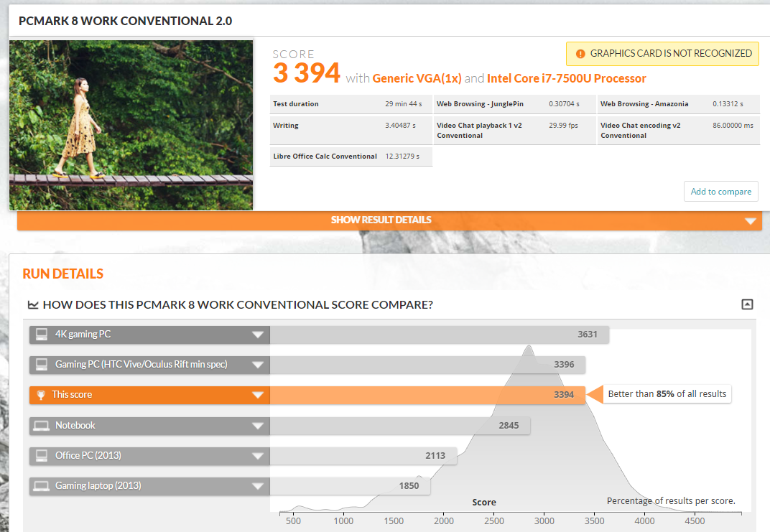This screenshot has width=770, height=532.
Task: Click Libre Office Calc Conventional label
Action: pyautogui.click(x=325, y=157)
